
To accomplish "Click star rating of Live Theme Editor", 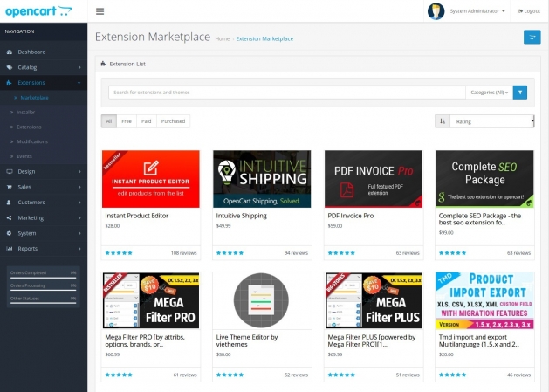I will point(230,375).
